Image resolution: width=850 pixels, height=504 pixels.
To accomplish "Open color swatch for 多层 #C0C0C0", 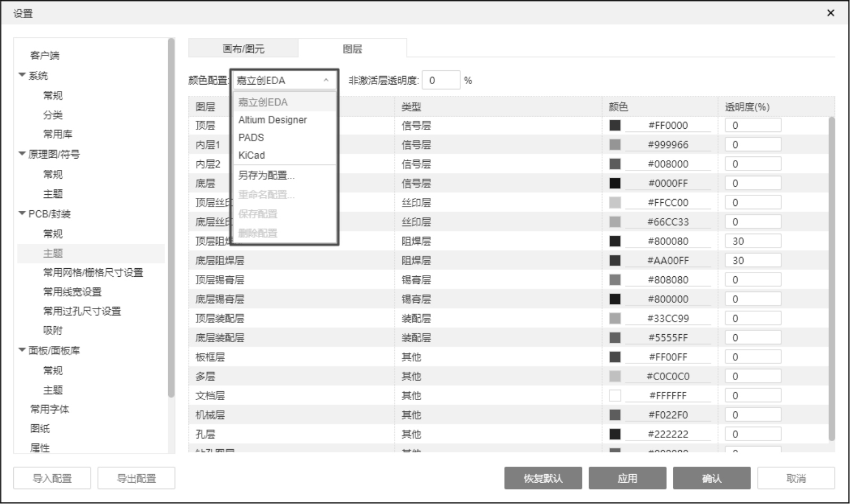I will point(615,376).
